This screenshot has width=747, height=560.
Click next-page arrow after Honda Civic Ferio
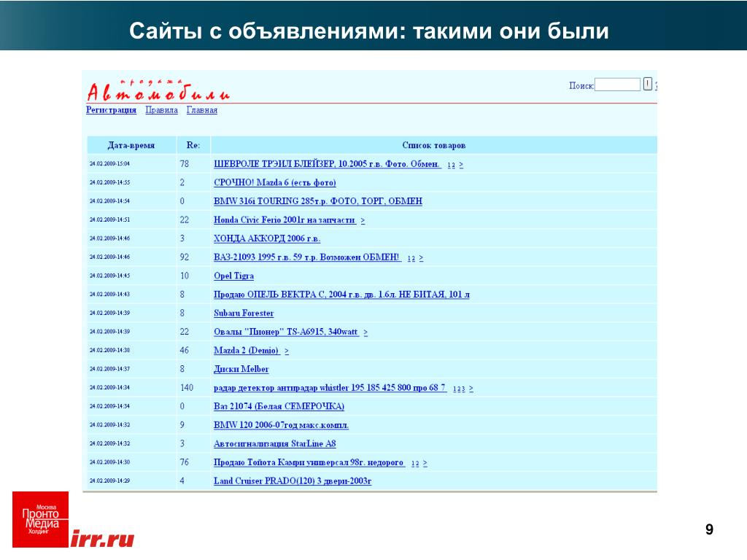(363, 221)
